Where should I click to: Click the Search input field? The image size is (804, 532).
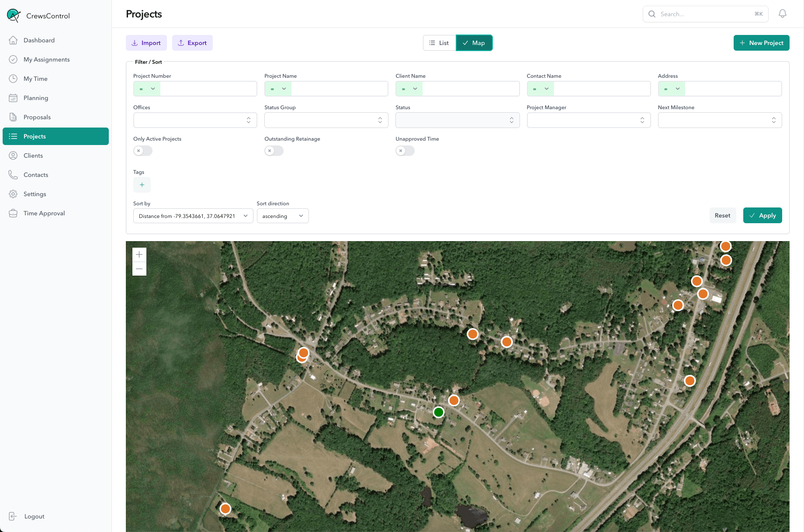point(704,14)
